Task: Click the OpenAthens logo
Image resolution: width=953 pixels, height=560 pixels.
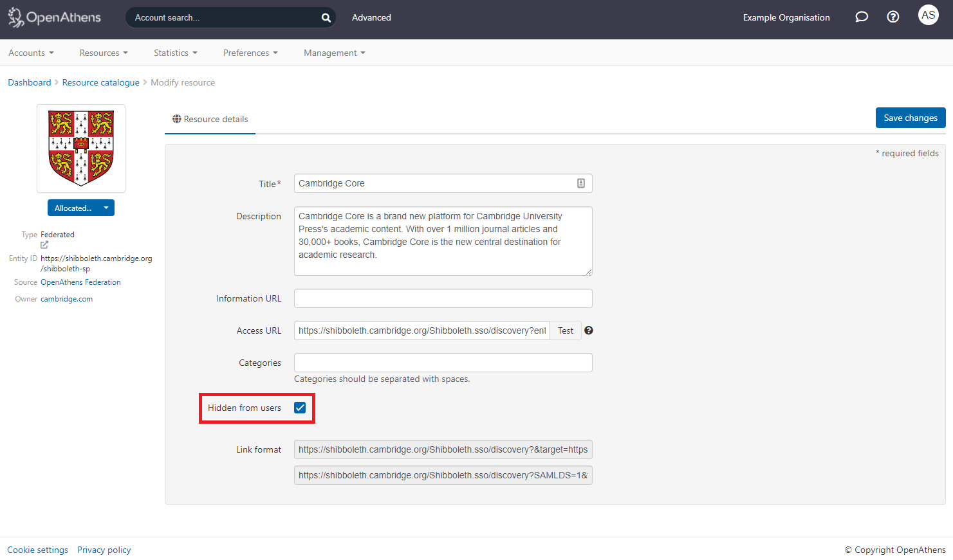Action: pyautogui.click(x=55, y=17)
